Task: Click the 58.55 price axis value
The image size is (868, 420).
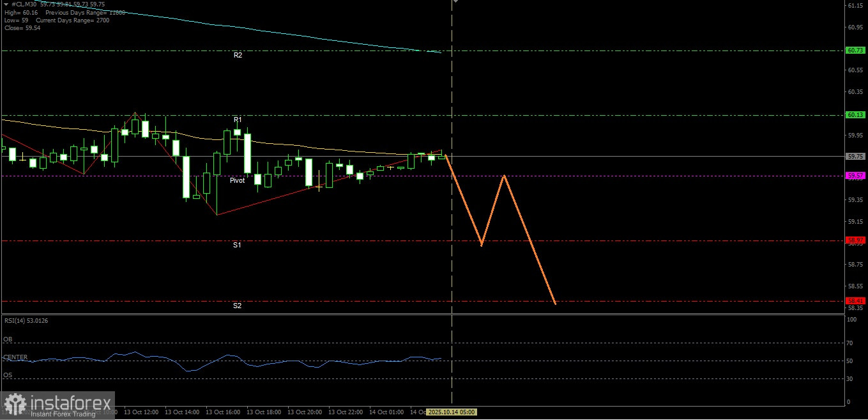Action: (x=855, y=286)
